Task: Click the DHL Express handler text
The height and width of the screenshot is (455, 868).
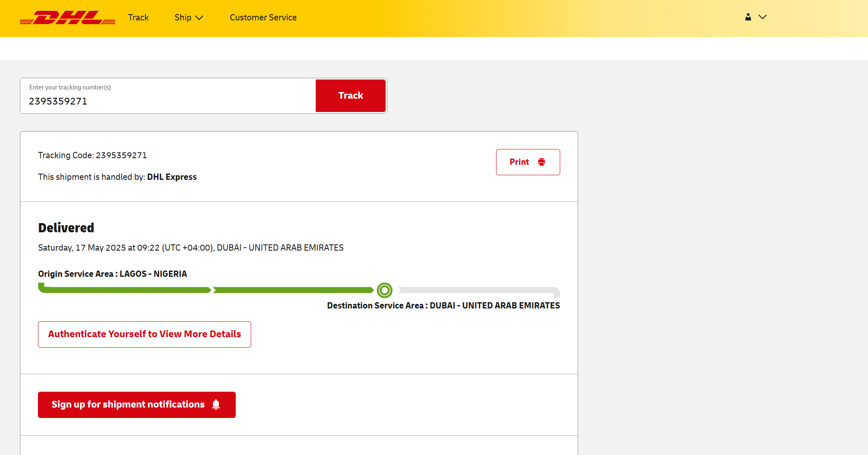Action: 172,177
